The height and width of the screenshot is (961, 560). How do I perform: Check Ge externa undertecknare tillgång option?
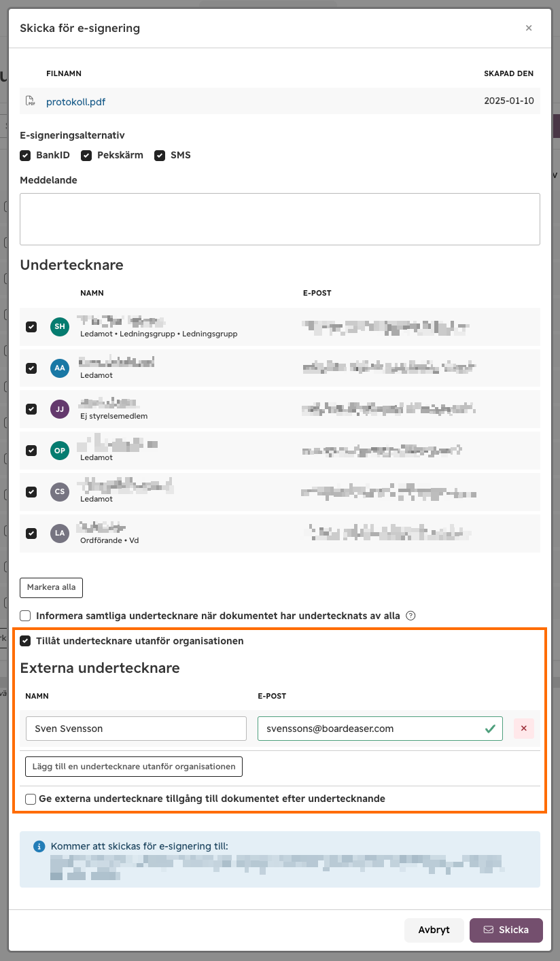click(31, 799)
